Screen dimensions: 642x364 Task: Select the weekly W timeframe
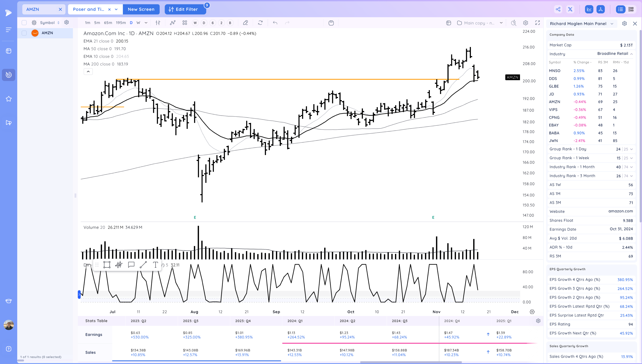coord(138,23)
